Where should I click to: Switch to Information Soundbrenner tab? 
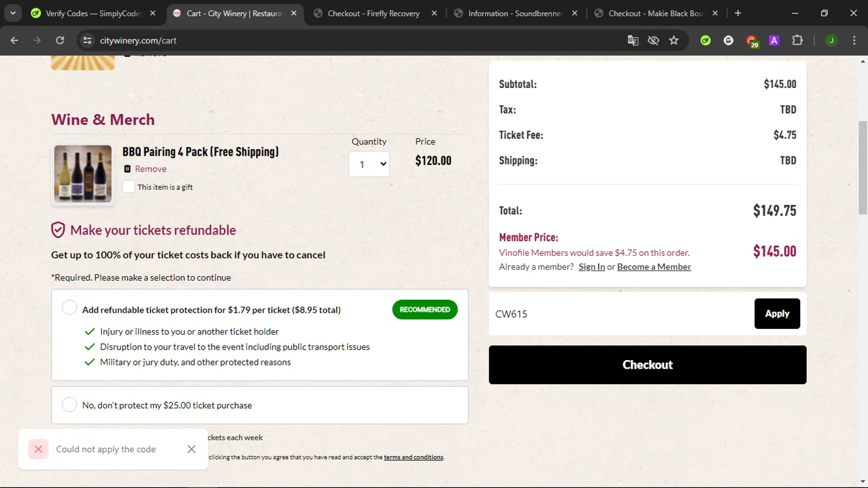tap(515, 13)
